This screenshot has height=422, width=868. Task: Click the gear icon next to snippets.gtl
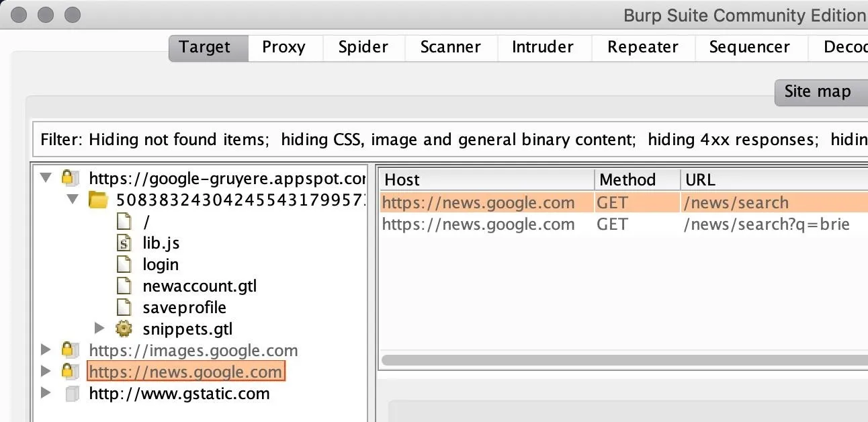point(124,329)
